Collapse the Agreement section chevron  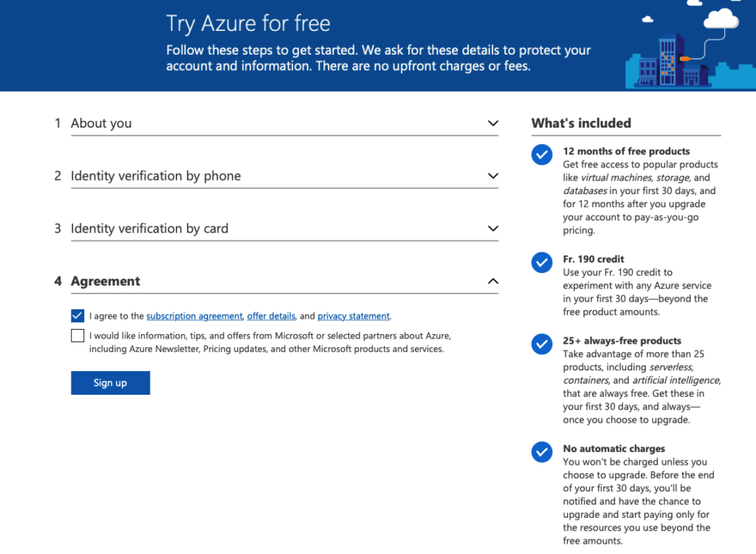[x=493, y=281]
